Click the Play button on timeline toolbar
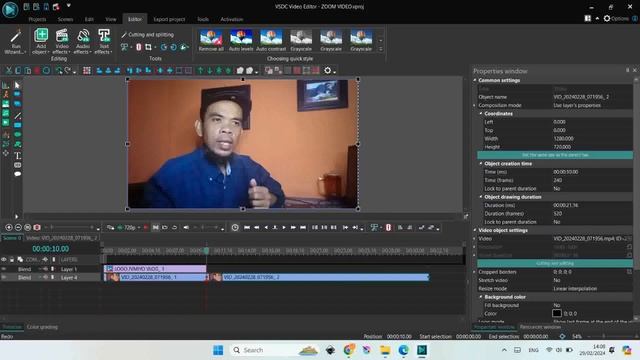The width and height of the screenshot is (640, 360). 284,227
